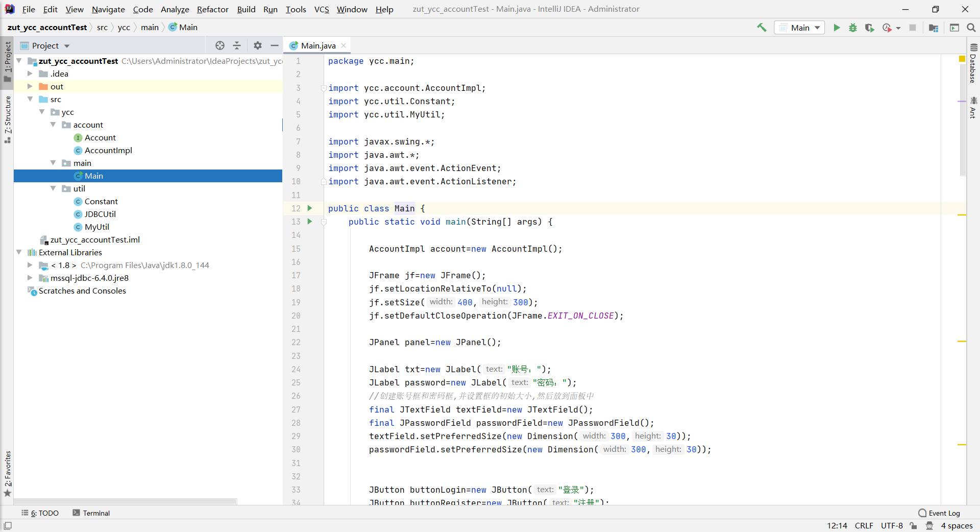Open the Main run configuration dropdown

[799, 28]
